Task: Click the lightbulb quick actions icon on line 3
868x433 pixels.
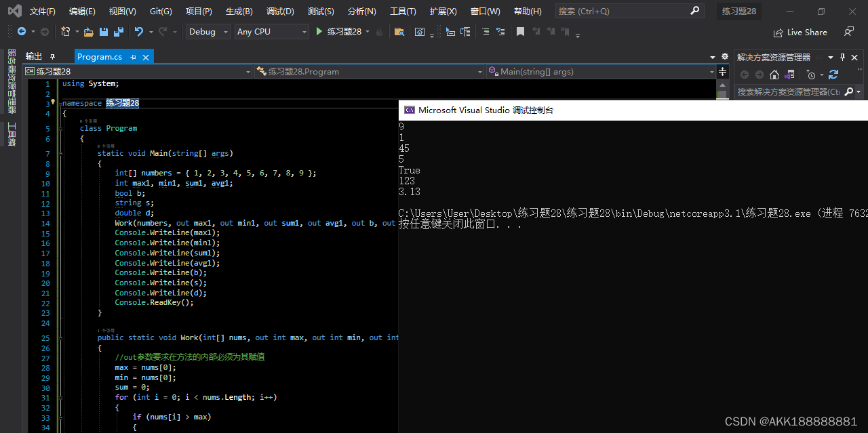Action: (x=53, y=102)
